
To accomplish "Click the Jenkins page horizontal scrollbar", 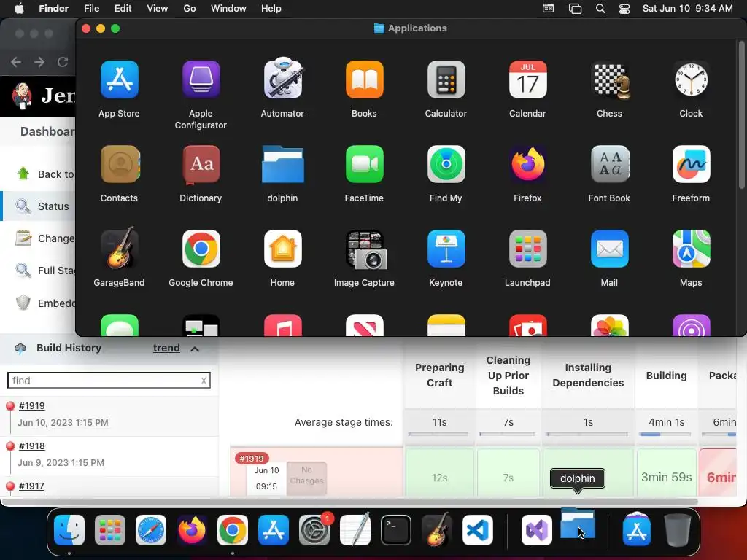I will click(349, 502).
